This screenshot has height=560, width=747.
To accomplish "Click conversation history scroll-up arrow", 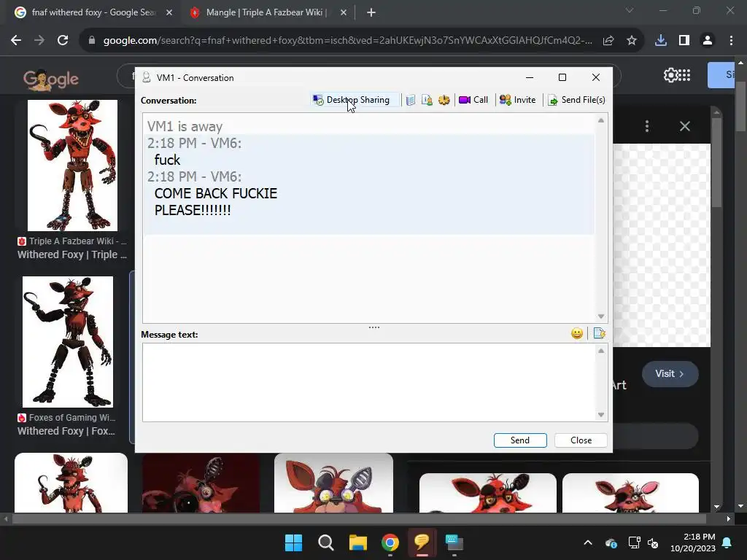I will pos(601,120).
